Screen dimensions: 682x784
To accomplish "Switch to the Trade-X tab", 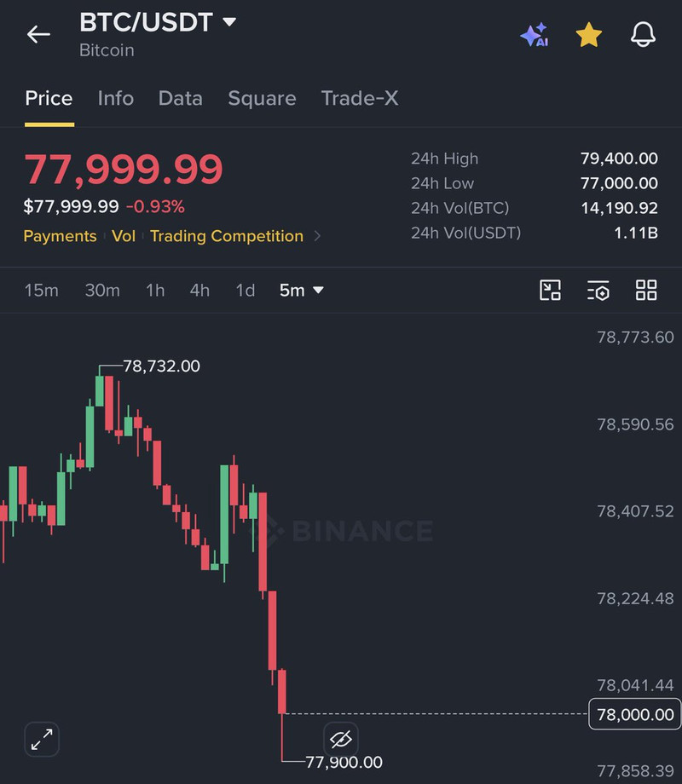I will tap(360, 98).
